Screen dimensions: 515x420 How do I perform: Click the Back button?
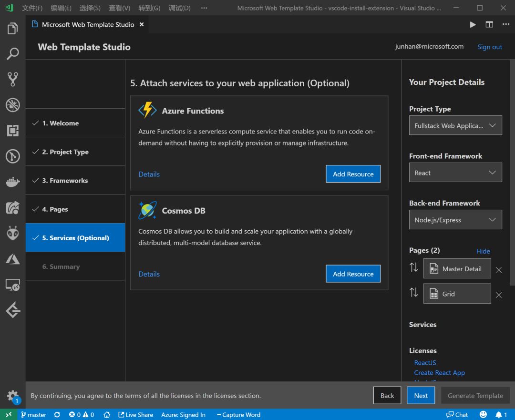tap(387, 396)
